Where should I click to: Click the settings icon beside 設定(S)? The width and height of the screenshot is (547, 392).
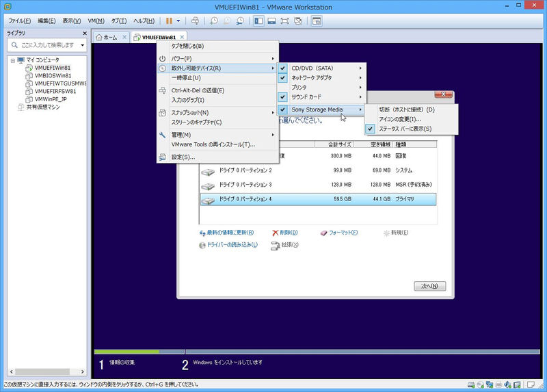click(162, 157)
